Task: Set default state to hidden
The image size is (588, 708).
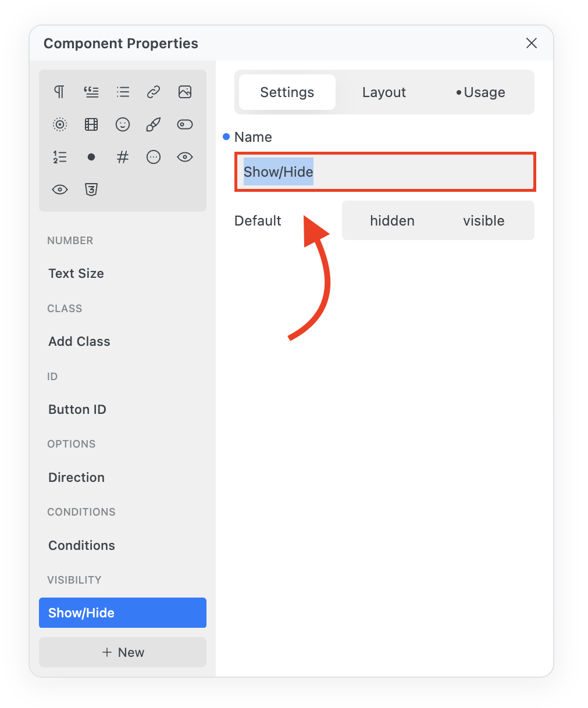Action: tap(392, 221)
